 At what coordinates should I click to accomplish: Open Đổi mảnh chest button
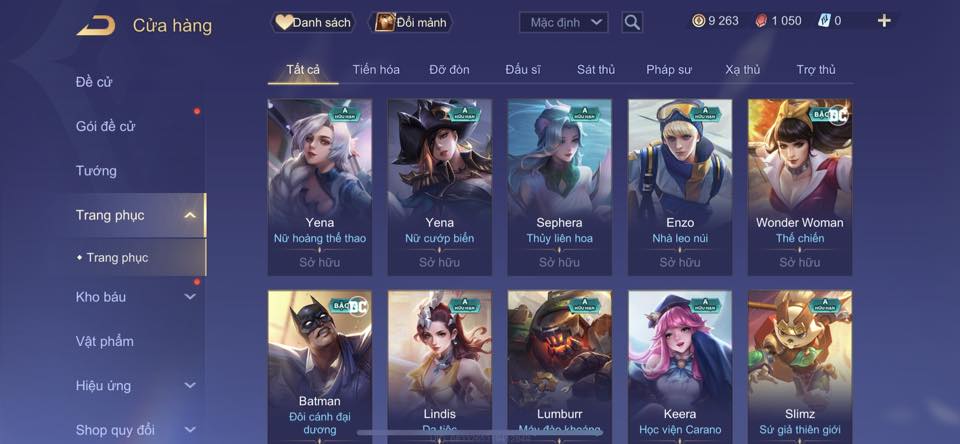pyautogui.click(x=410, y=23)
